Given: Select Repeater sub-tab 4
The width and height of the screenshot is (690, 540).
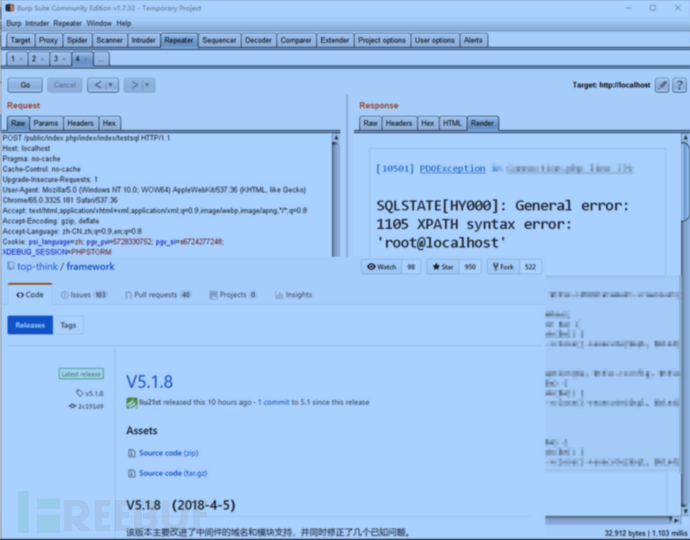Looking at the screenshot, I should click(77, 59).
